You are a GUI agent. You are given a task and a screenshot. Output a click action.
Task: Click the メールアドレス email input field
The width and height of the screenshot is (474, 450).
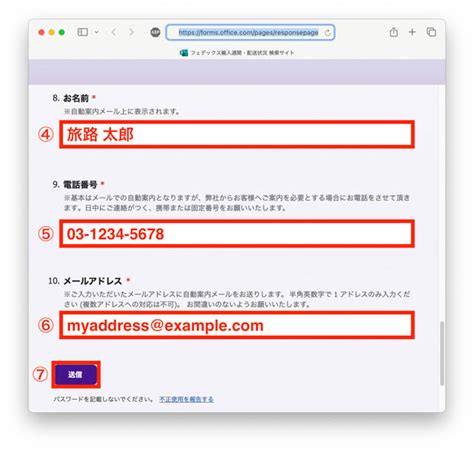[x=237, y=325]
